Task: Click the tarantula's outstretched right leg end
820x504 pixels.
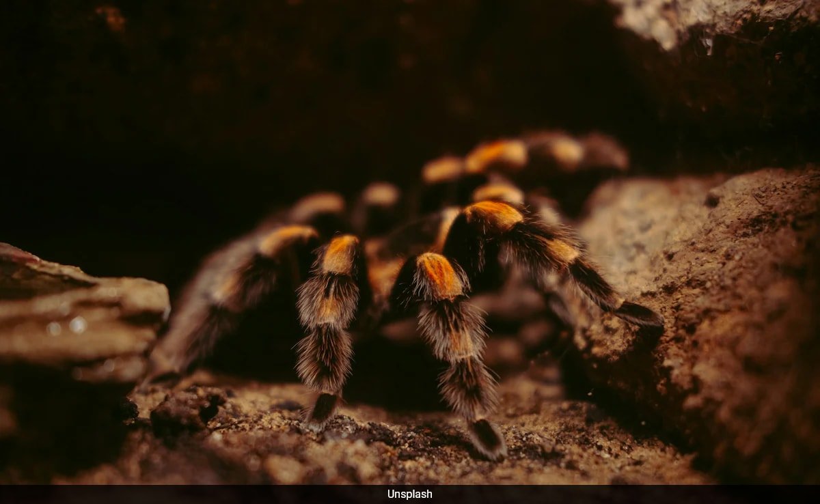Action: pyautogui.click(x=639, y=314)
